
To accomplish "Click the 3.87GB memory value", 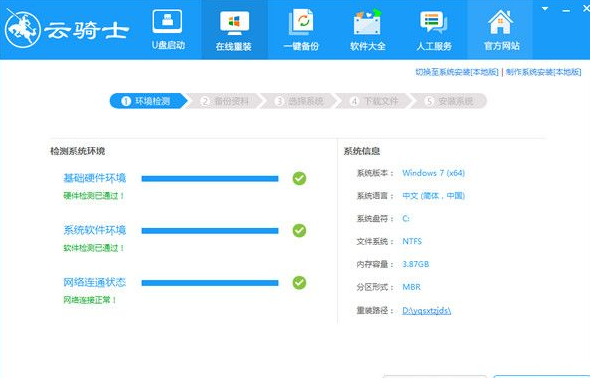I will 415,264.
